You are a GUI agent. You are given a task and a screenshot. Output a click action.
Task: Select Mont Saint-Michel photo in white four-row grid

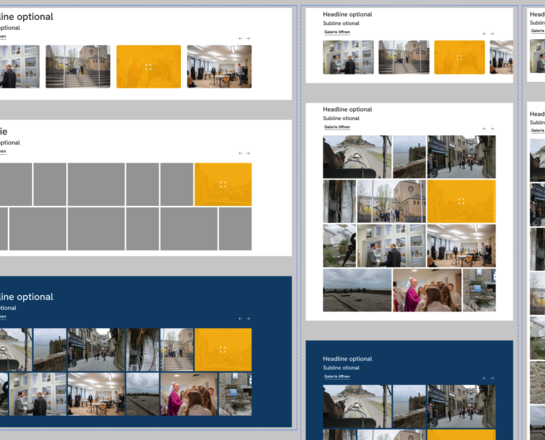(357, 157)
